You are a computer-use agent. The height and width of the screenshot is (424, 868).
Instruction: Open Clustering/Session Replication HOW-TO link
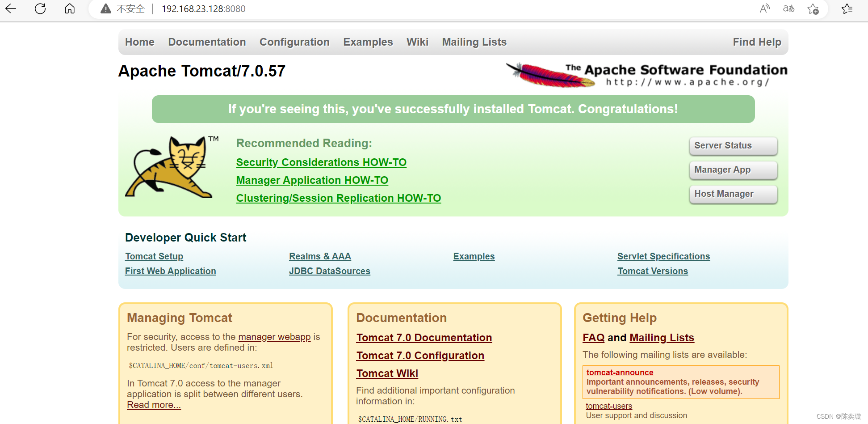point(339,198)
